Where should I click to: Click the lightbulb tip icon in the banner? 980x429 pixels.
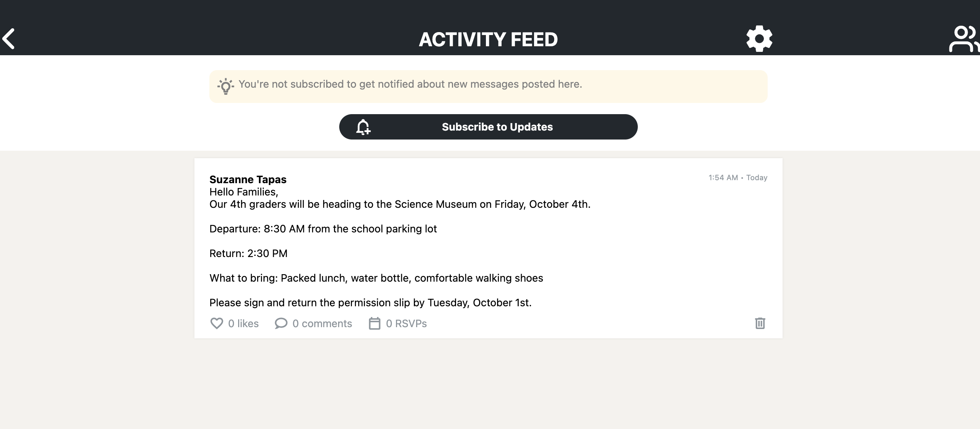(x=226, y=86)
